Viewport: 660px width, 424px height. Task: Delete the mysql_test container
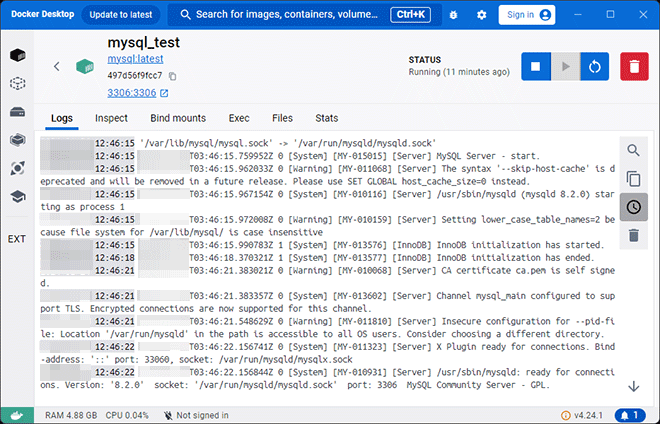point(634,66)
